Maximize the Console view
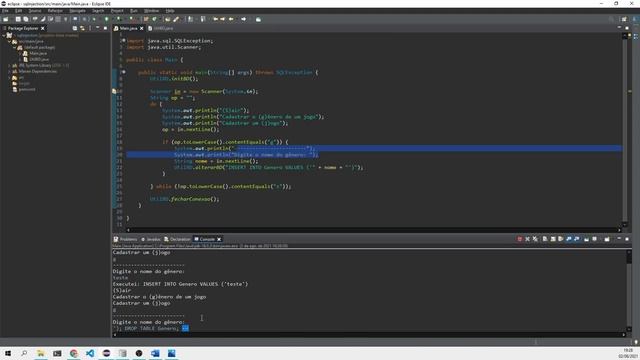Viewport: 640px width, 360px height. pyautogui.click(x=627, y=239)
